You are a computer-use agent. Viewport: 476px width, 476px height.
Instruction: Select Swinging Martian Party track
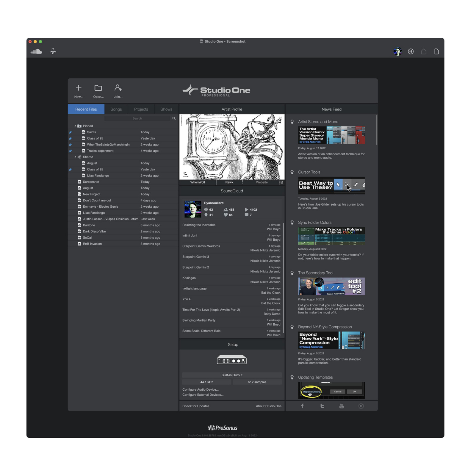[231, 322]
